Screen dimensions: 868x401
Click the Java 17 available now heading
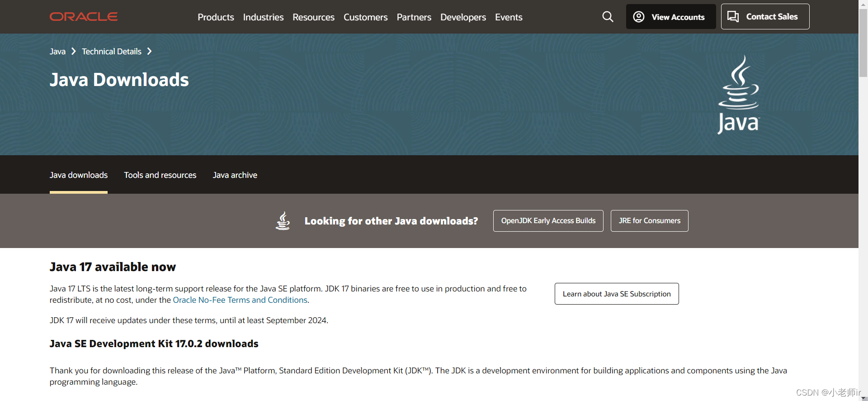coord(113,267)
